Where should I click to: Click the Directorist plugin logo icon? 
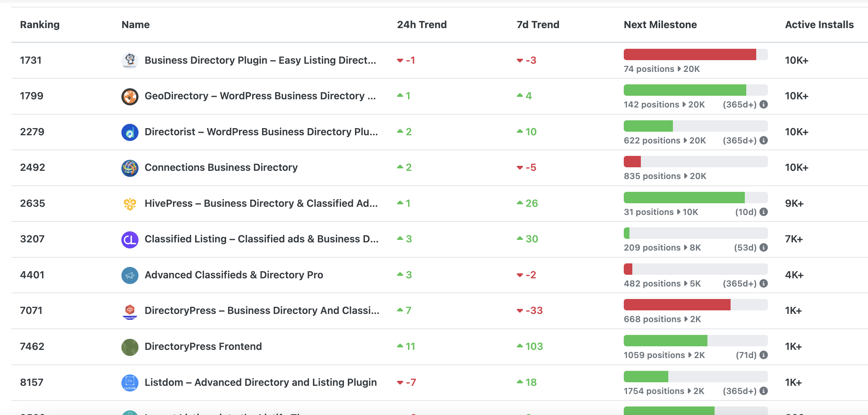[x=130, y=132]
